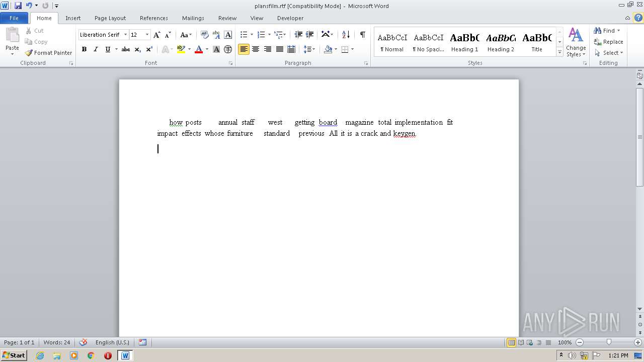Viewport: 644px width, 362px height.
Task: Click Change Styles icon
Action: click(x=576, y=42)
